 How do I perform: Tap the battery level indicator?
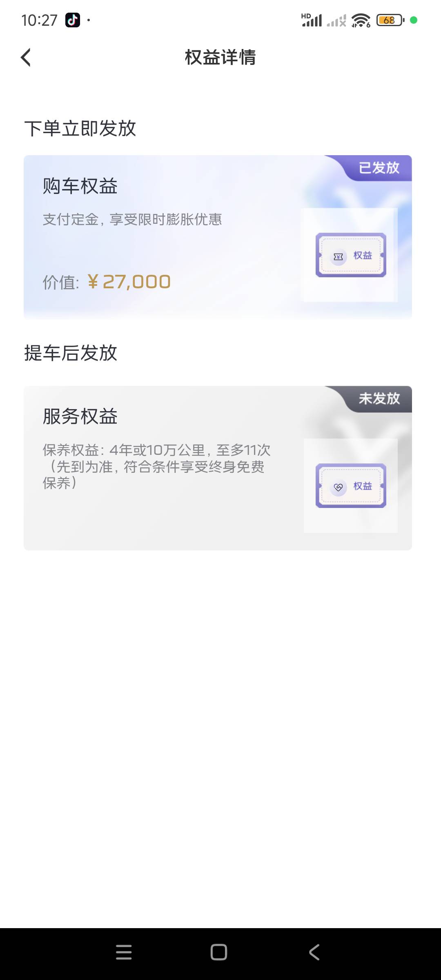click(x=390, y=20)
